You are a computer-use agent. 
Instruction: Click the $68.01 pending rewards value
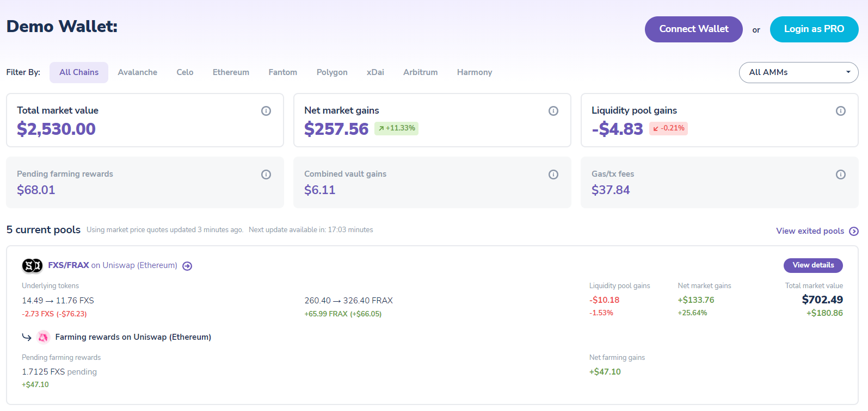point(36,190)
